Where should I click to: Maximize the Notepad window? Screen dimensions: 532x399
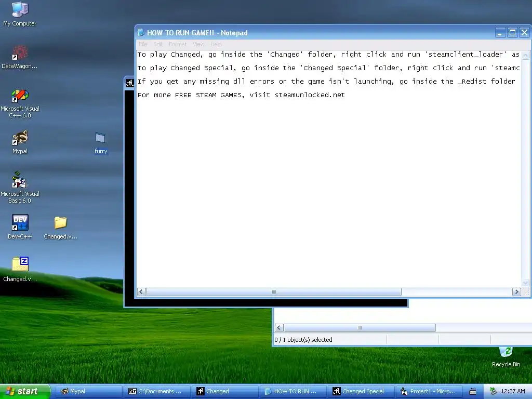tap(512, 33)
